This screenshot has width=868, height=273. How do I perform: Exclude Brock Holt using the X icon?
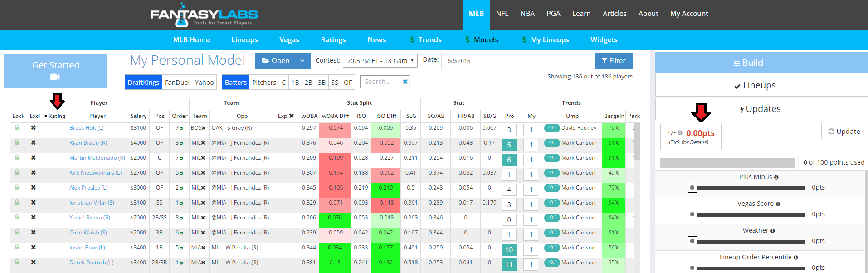[34, 128]
